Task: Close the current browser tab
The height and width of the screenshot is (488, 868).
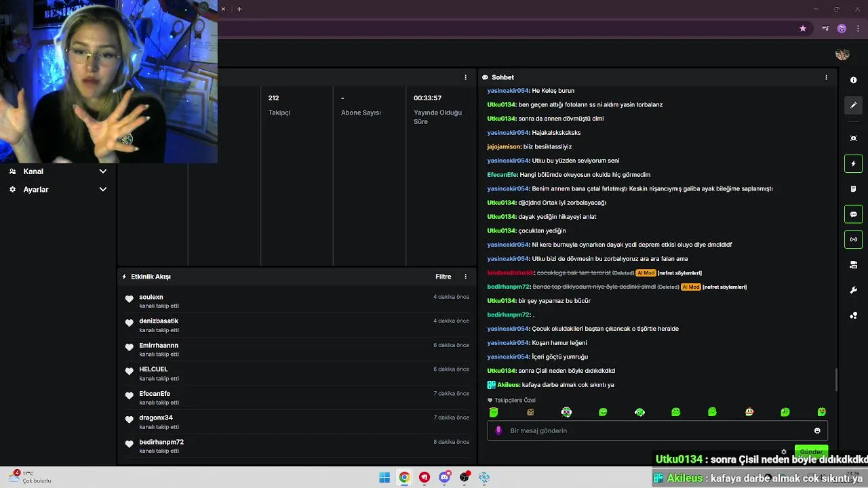Action: click(223, 9)
